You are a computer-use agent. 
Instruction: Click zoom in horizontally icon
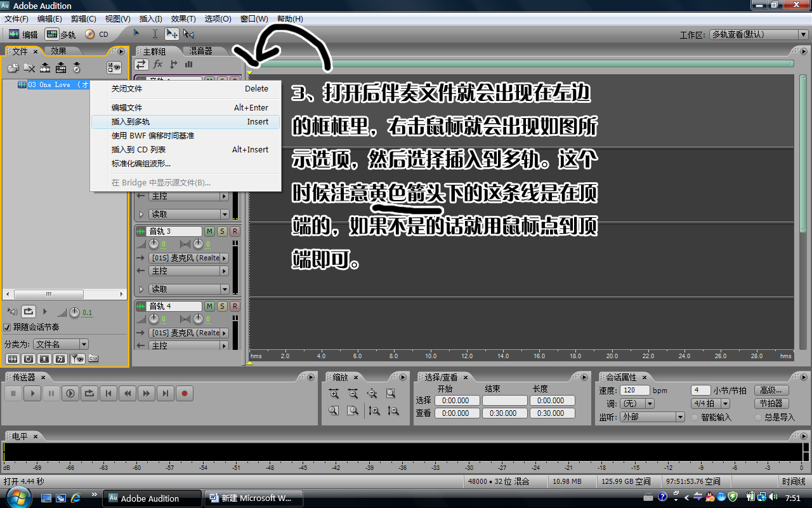click(x=334, y=394)
